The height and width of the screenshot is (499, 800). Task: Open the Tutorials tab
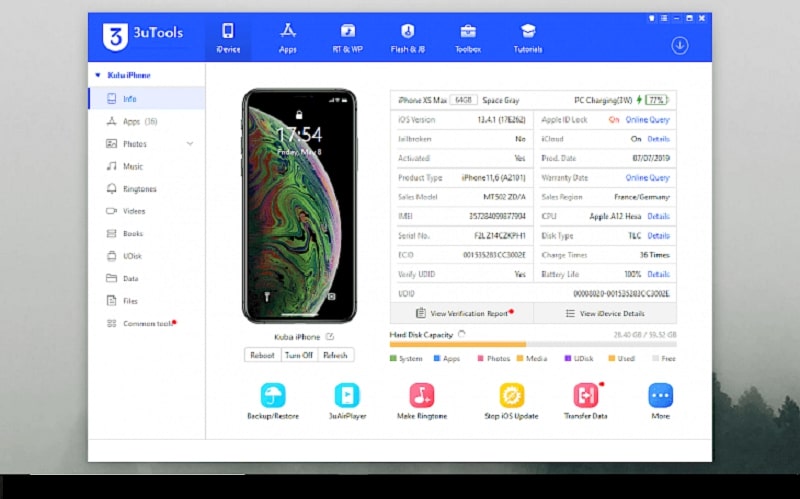528,37
